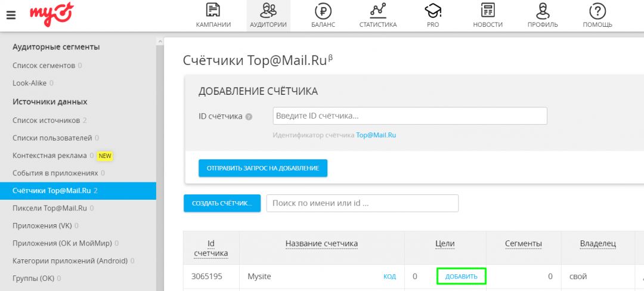Select Списки пользователей in sidebar
644x291 pixels.
(x=52, y=138)
